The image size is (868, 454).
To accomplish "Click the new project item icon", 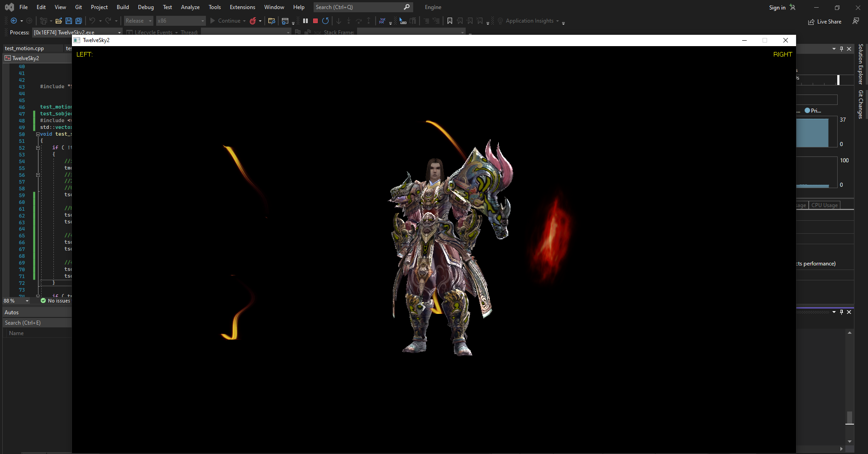I will [43, 21].
